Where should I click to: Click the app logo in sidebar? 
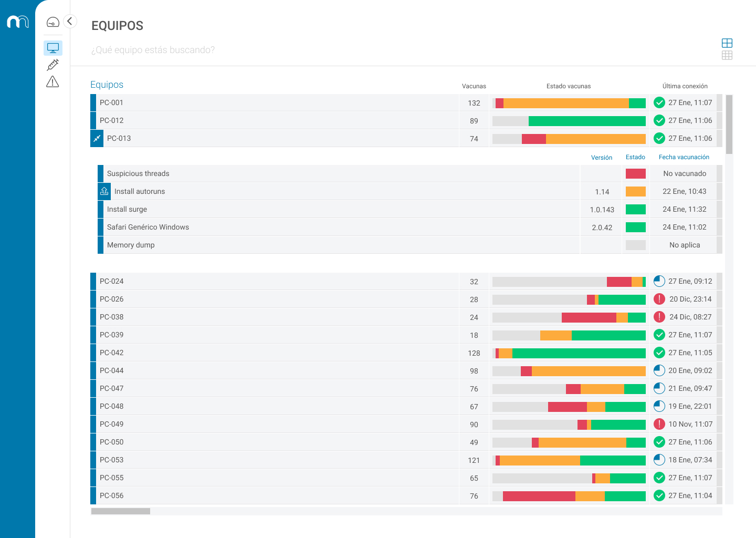coord(18,22)
